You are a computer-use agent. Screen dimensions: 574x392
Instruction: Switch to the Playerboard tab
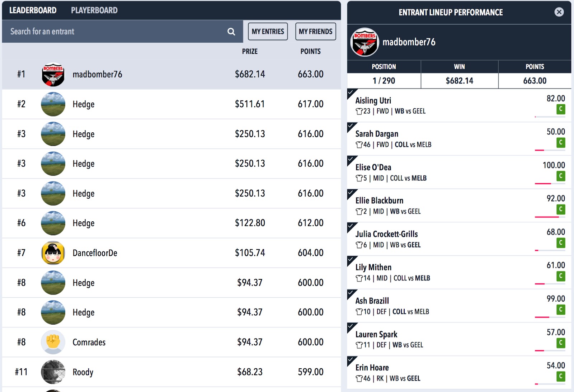(x=94, y=10)
